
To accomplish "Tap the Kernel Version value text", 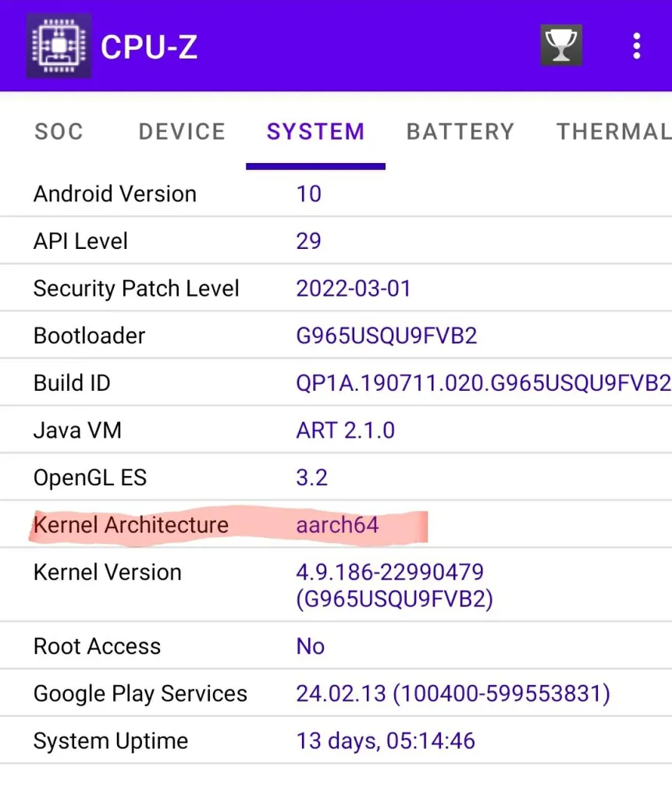I will click(394, 585).
